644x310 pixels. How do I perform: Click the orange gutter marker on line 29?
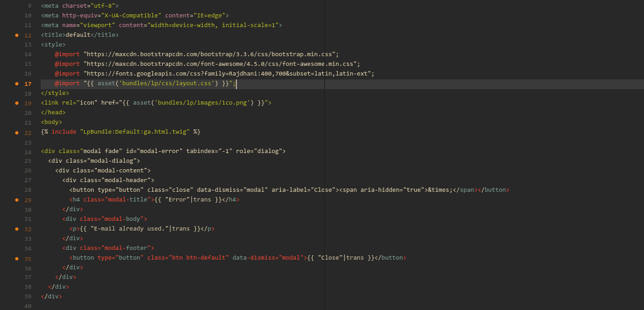[17, 200]
